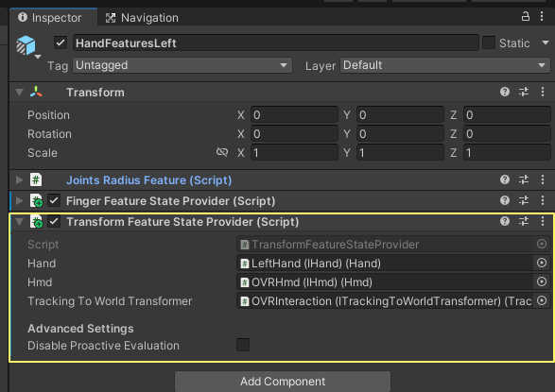Open object picker for Hand field

[542, 263]
